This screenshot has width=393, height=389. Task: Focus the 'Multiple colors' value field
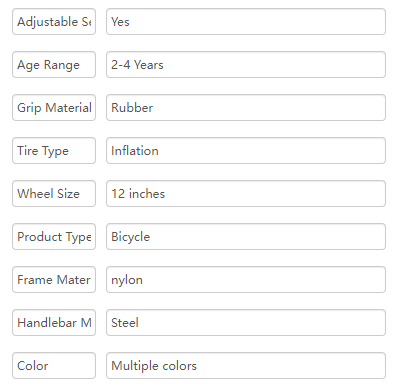point(246,366)
